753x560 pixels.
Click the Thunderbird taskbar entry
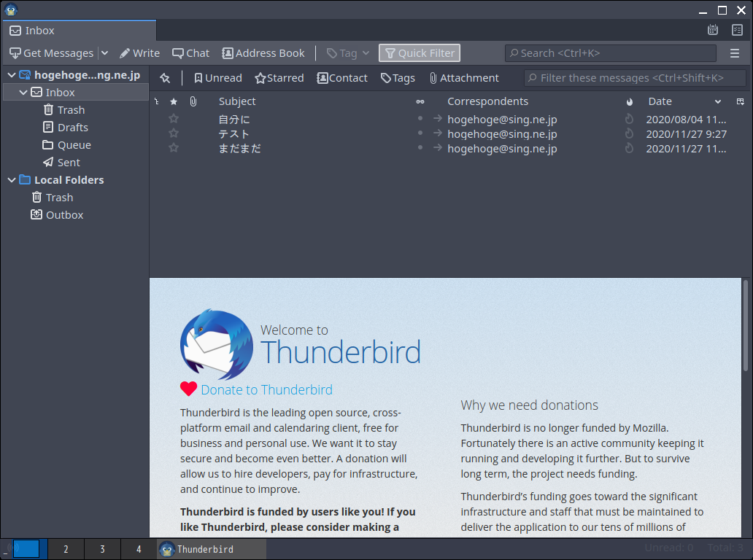(x=212, y=549)
